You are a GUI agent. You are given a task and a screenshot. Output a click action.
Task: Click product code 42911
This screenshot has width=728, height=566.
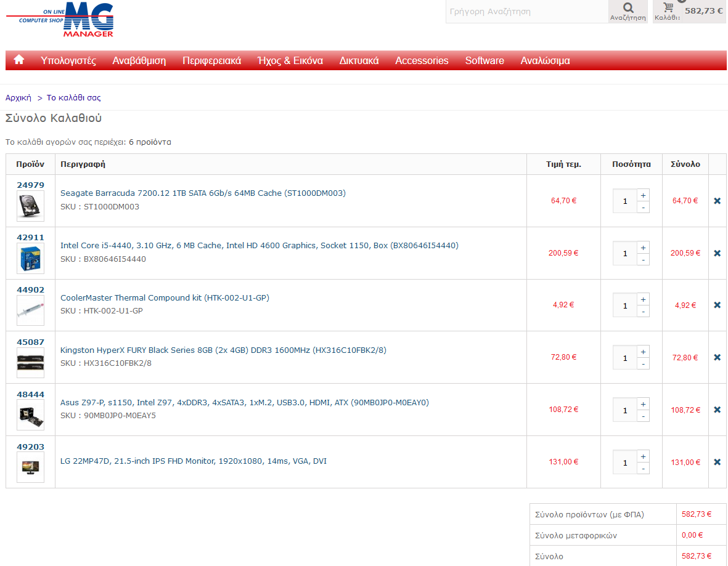pyautogui.click(x=31, y=238)
